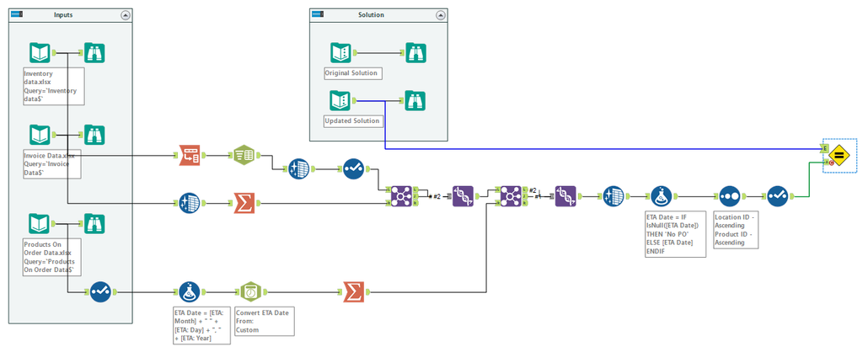
Task: Click the green connection line into the test tool
Action: (x=809, y=179)
